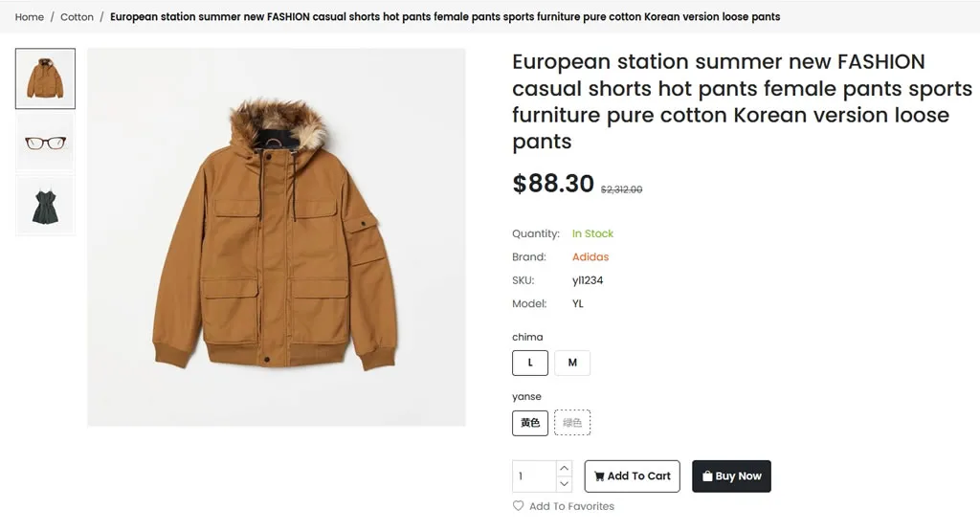Select size M option
980x531 pixels.
pyautogui.click(x=572, y=363)
